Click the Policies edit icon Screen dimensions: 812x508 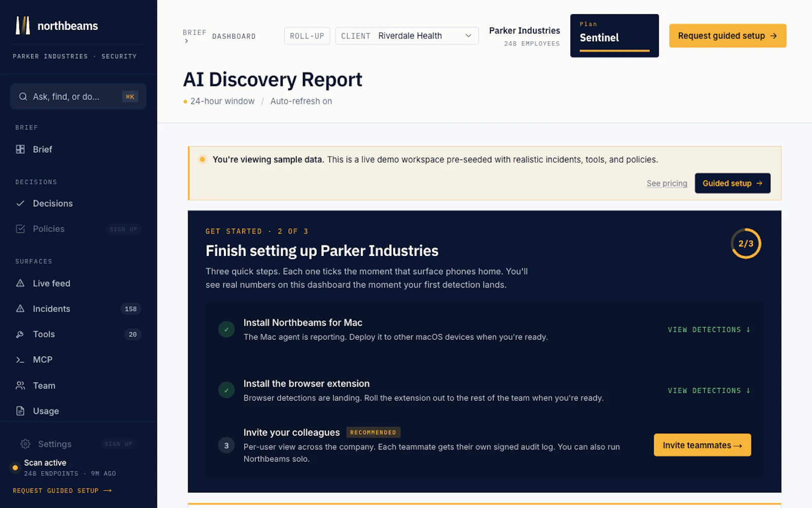coord(20,229)
